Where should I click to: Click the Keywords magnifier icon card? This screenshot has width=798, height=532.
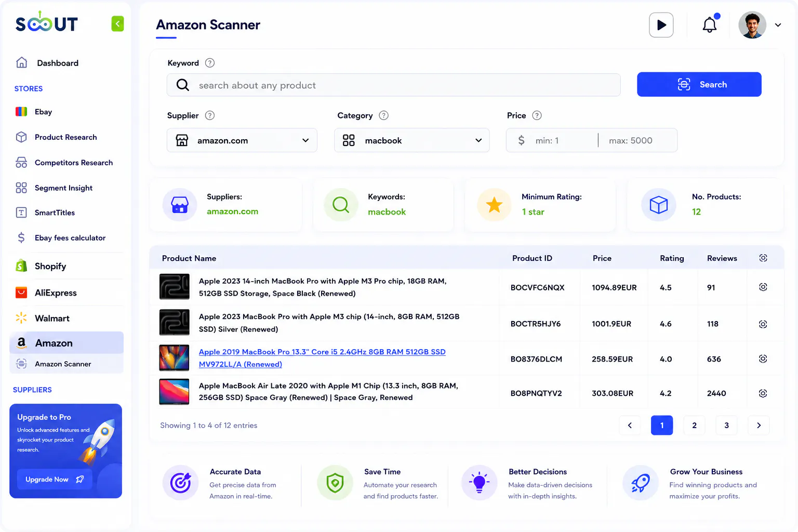[x=341, y=205]
